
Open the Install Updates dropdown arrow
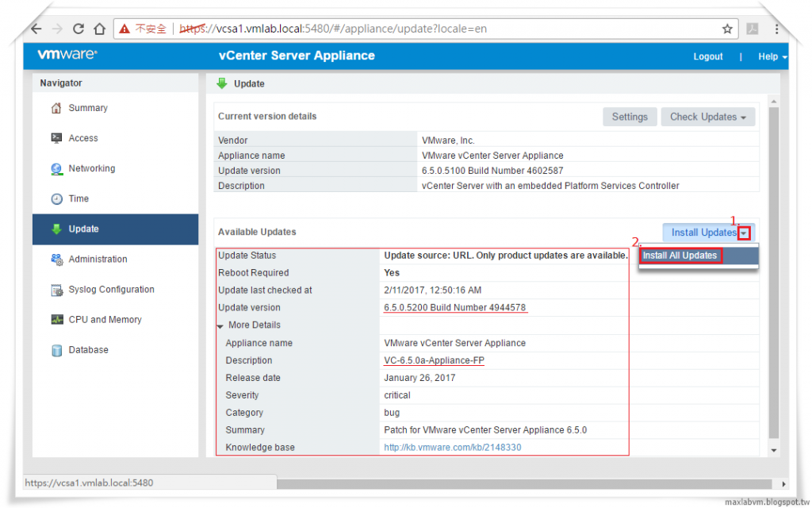click(x=744, y=233)
